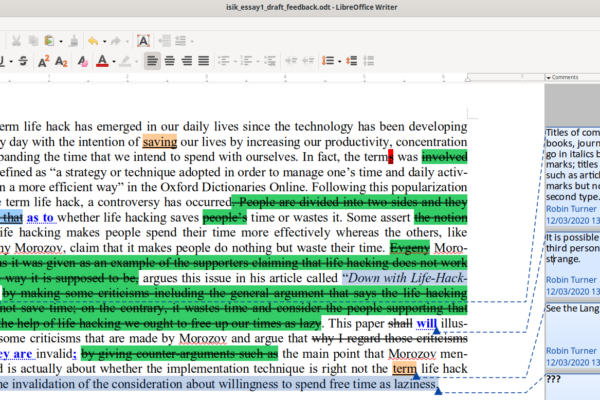Open the Insert Field dropdown arrow
Viewport: 600px width, 400px height.
pyautogui.click(x=192, y=41)
